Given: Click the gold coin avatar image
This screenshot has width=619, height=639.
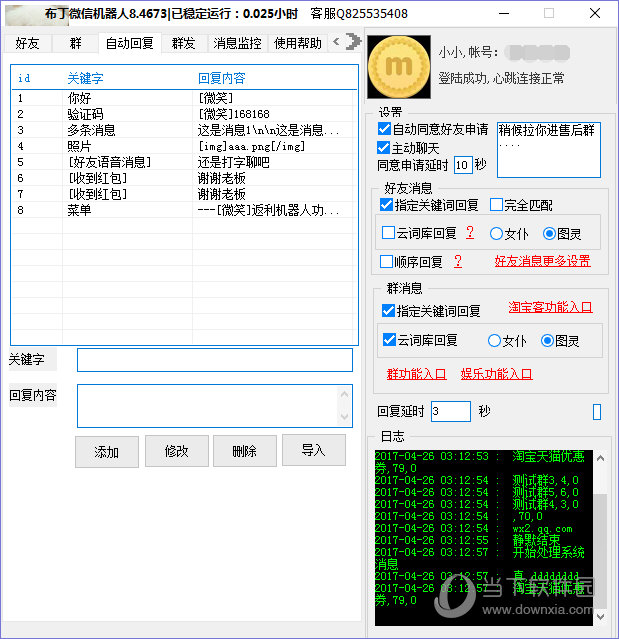Looking at the screenshot, I should 399,67.
